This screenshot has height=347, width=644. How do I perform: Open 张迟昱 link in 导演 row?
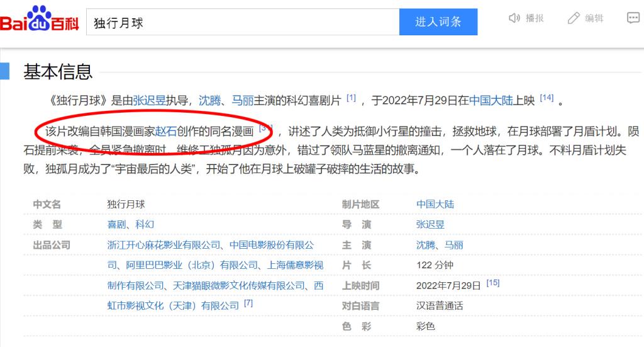(x=430, y=224)
